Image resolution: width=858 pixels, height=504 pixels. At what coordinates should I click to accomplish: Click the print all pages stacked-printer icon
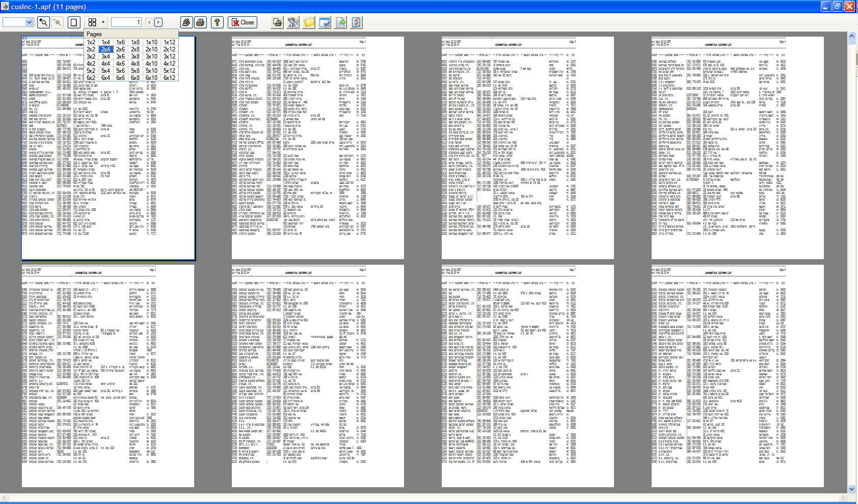point(186,22)
